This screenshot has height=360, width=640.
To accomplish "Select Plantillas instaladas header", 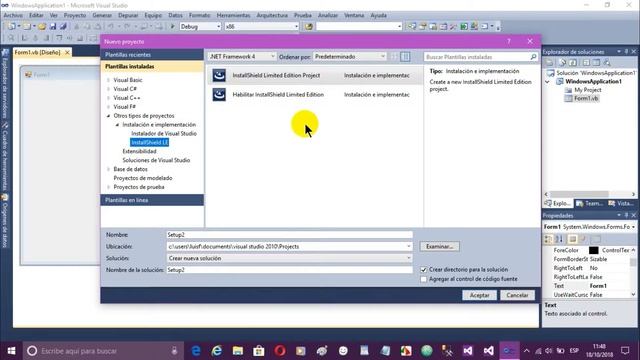I will pyautogui.click(x=152, y=66).
